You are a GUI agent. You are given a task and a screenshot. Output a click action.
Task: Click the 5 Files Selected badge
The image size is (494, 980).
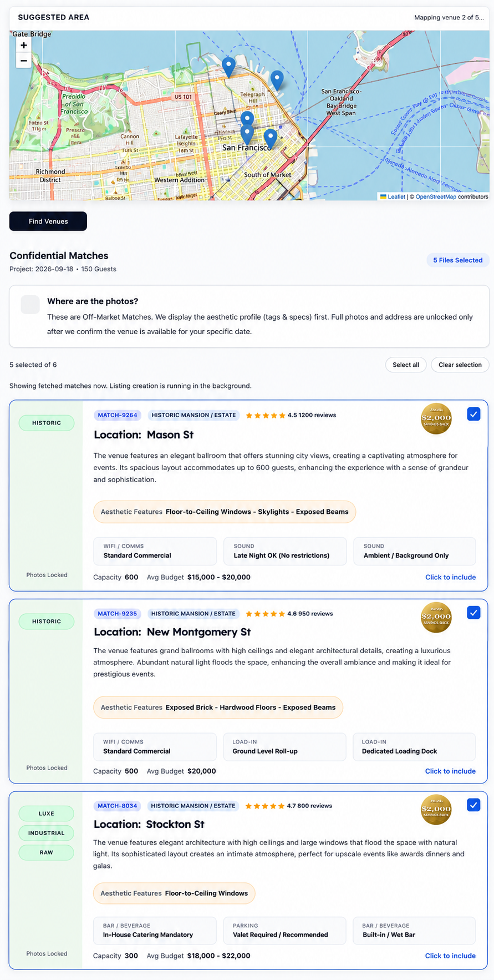pyautogui.click(x=458, y=260)
